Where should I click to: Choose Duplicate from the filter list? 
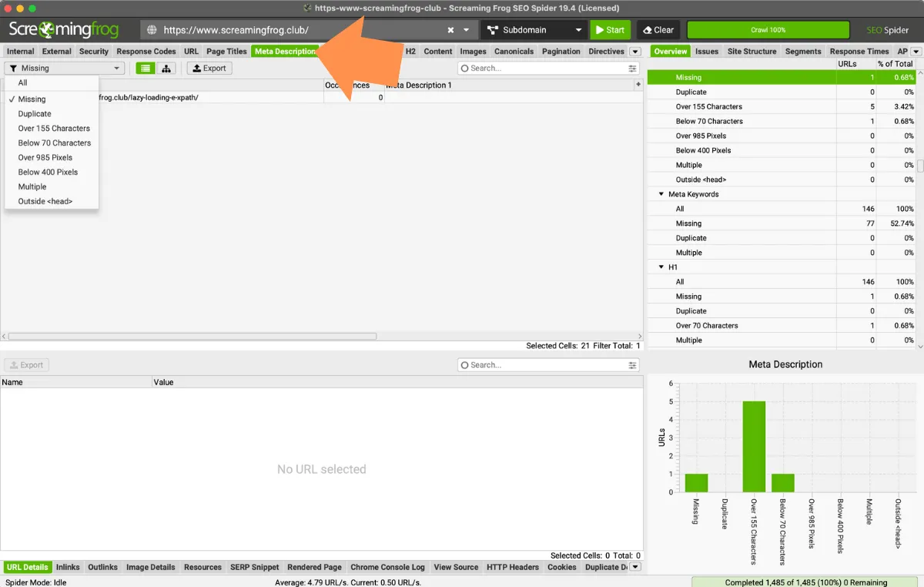pyautogui.click(x=35, y=114)
